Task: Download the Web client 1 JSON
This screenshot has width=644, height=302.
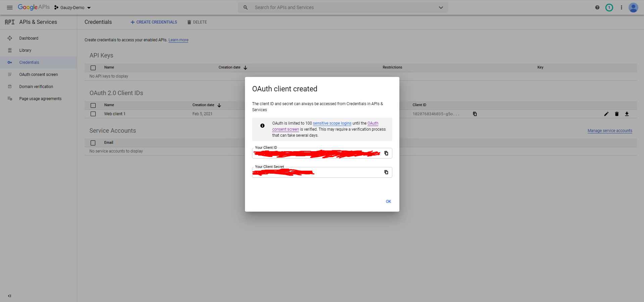Action: click(x=627, y=114)
